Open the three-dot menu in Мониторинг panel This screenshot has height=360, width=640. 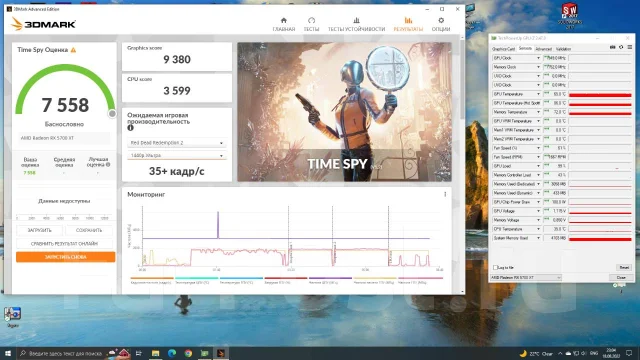point(445,194)
